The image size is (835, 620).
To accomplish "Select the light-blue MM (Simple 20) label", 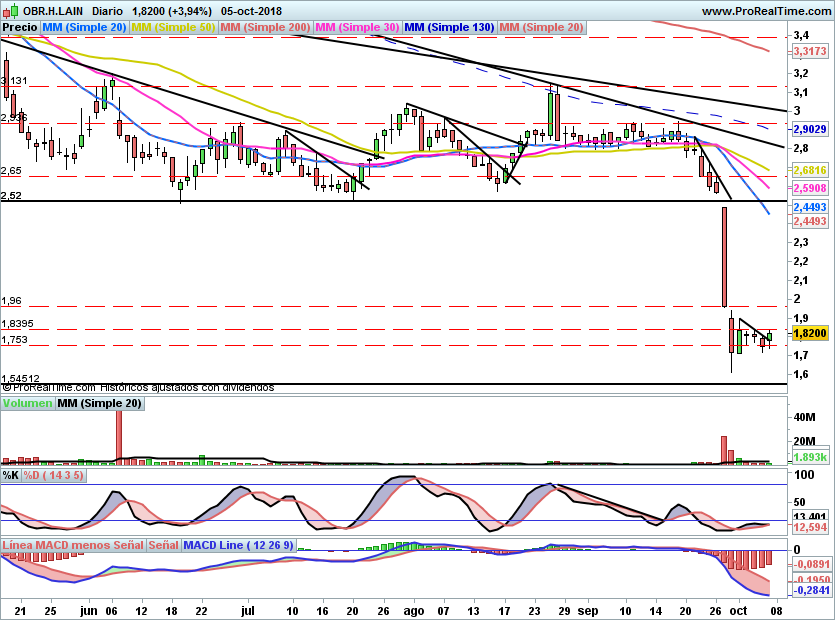I will pyautogui.click(x=84, y=27).
